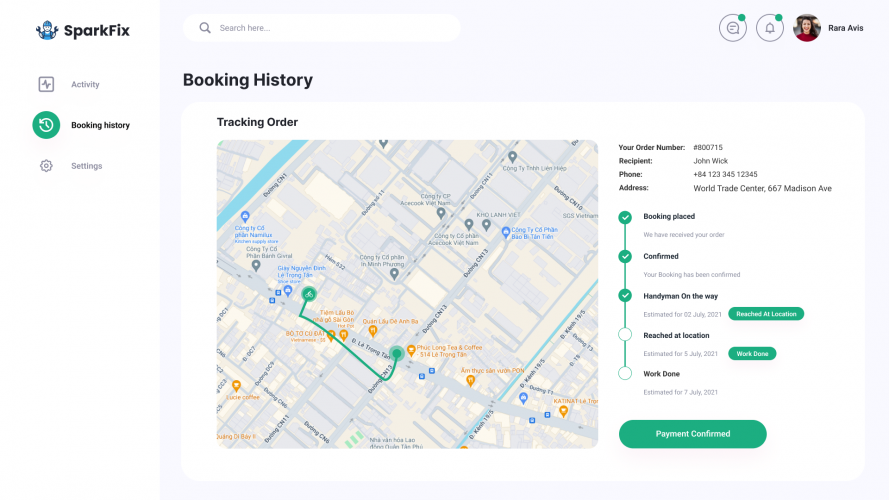Click the Booking History page title

tap(248, 80)
